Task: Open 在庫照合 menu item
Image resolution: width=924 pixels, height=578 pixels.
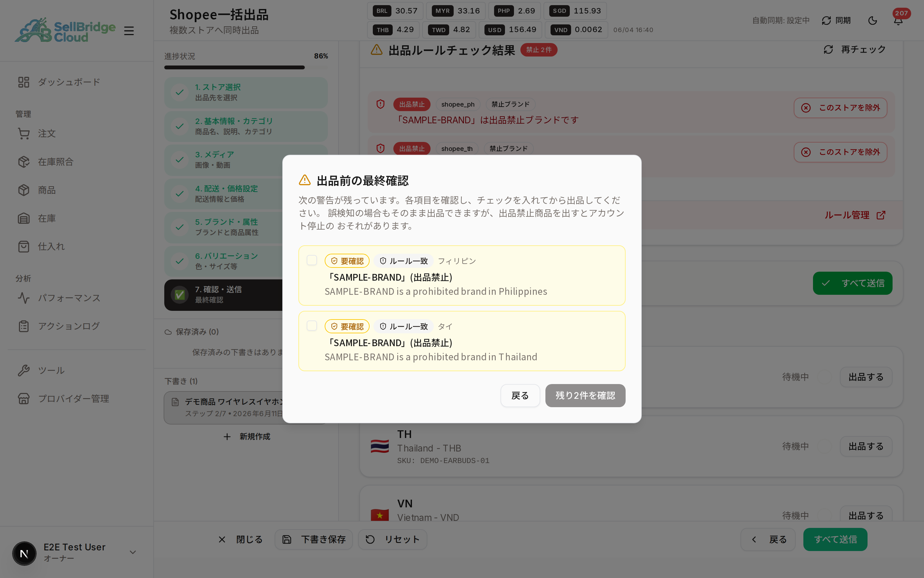Action: point(76,162)
